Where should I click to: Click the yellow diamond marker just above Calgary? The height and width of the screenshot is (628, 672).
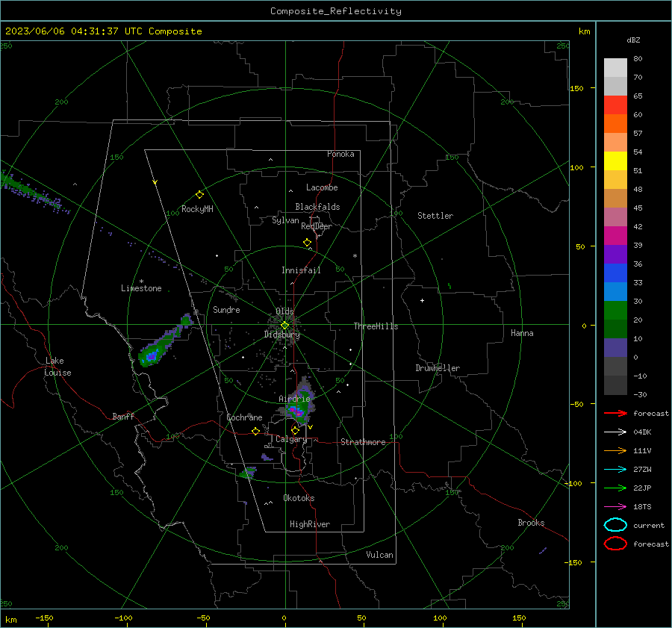[x=295, y=430]
